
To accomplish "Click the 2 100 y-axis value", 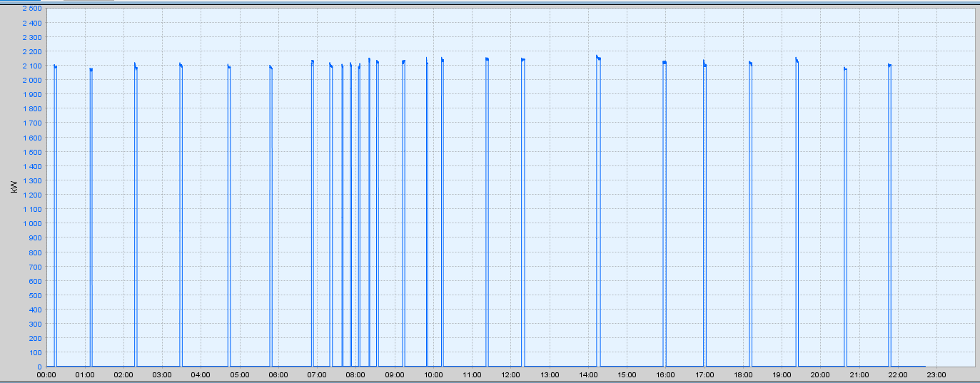I will tap(32, 66).
